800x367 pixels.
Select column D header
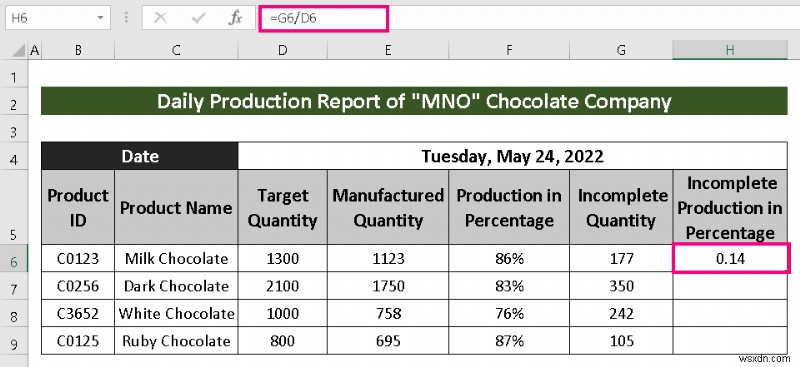[x=283, y=50]
